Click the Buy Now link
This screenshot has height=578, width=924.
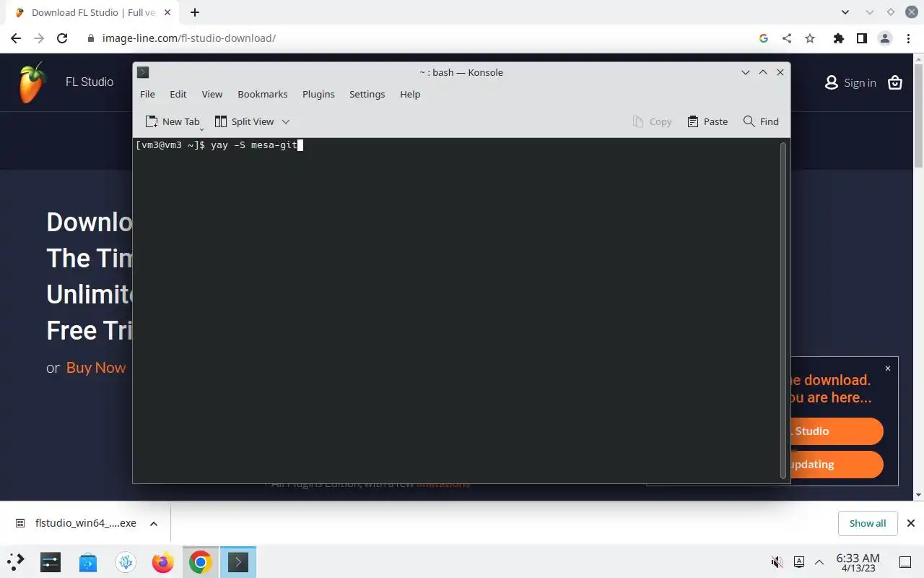pyautogui.click(x=96, y=368)
